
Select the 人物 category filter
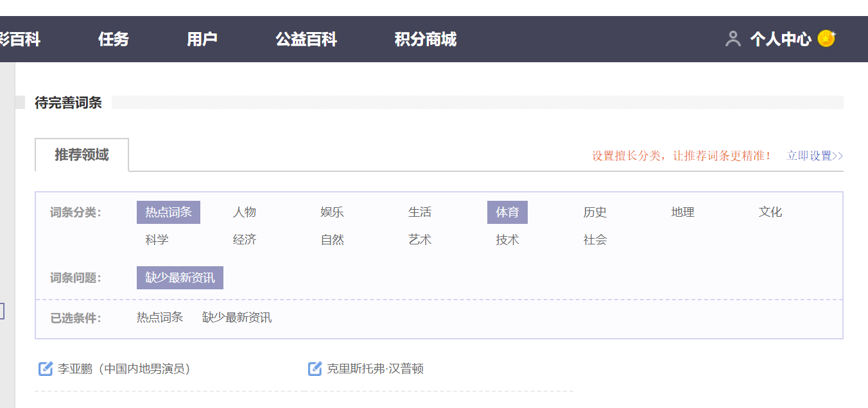pyautogui.click(x=244, y=212)
